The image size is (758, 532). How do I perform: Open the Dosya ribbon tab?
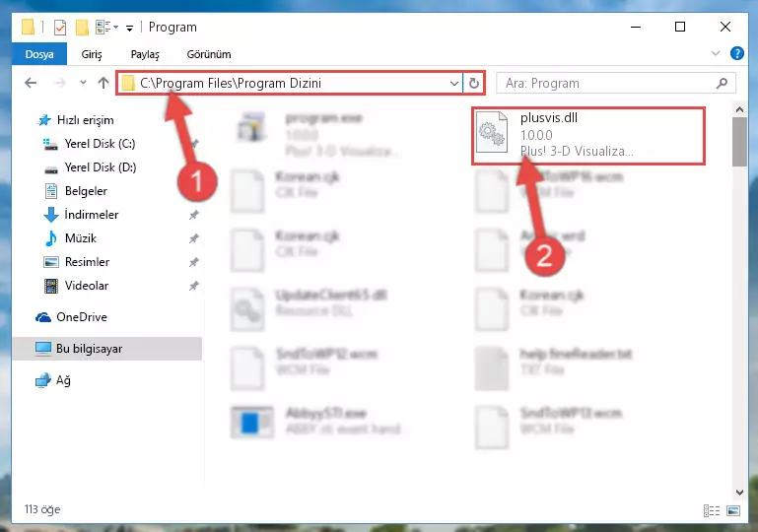pyautogui.click(x=39, y=54)
